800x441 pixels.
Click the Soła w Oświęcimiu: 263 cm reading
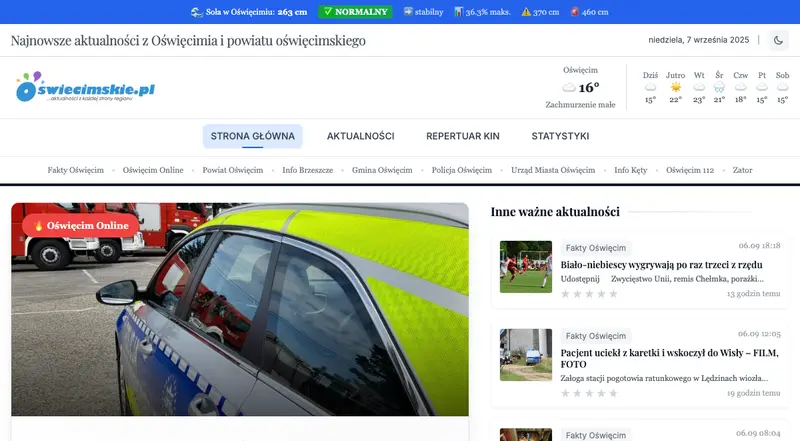(257, 12)
